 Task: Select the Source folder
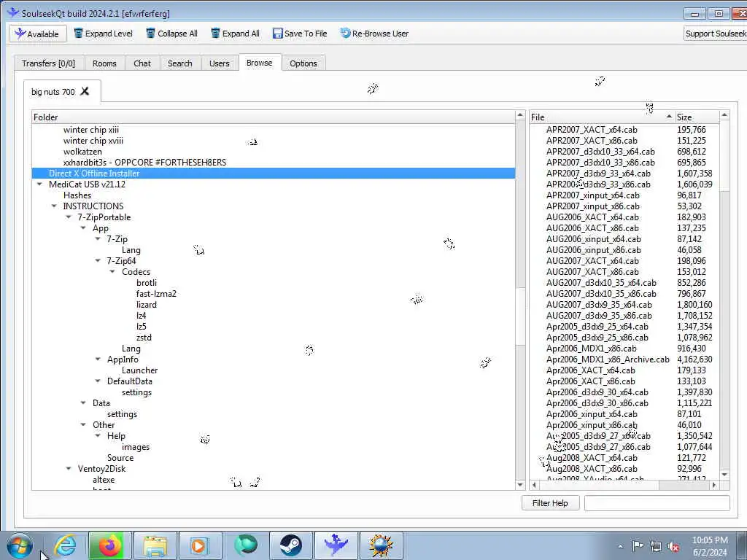point(120,458)
